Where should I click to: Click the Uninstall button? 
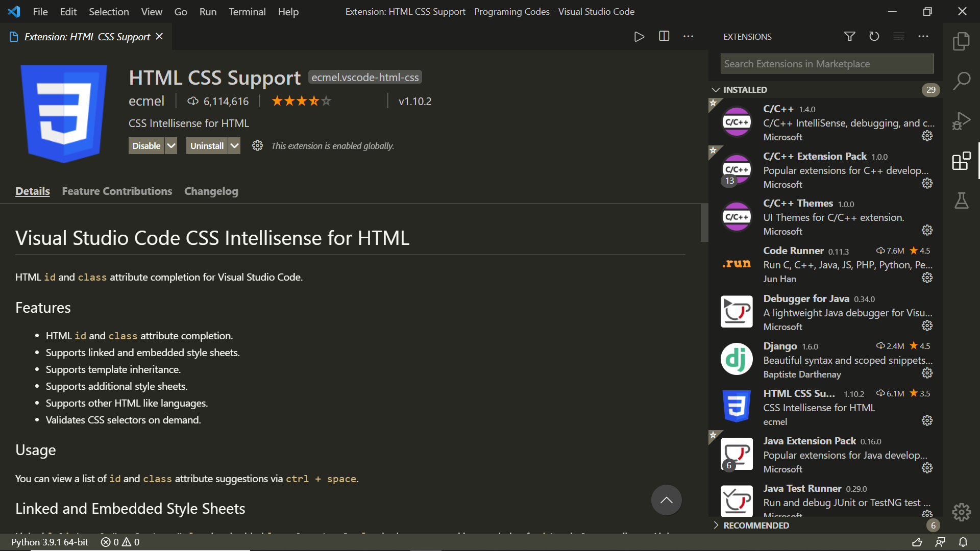click(x=207, y=146)
